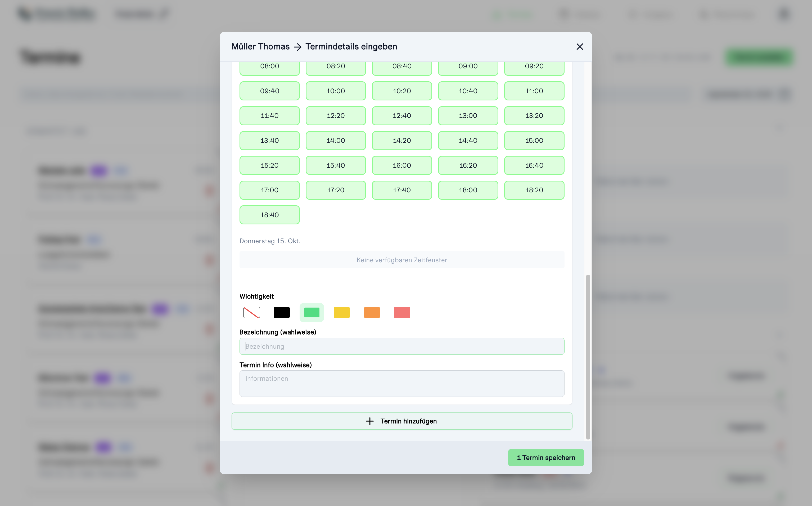The width and height of the screenshot is (812, 506).
Task: Select the 18:40 slot
Action: [x=269, y=215]
